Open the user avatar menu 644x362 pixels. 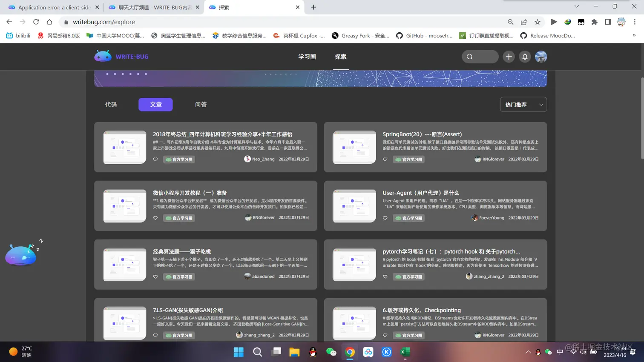(541, 57)
